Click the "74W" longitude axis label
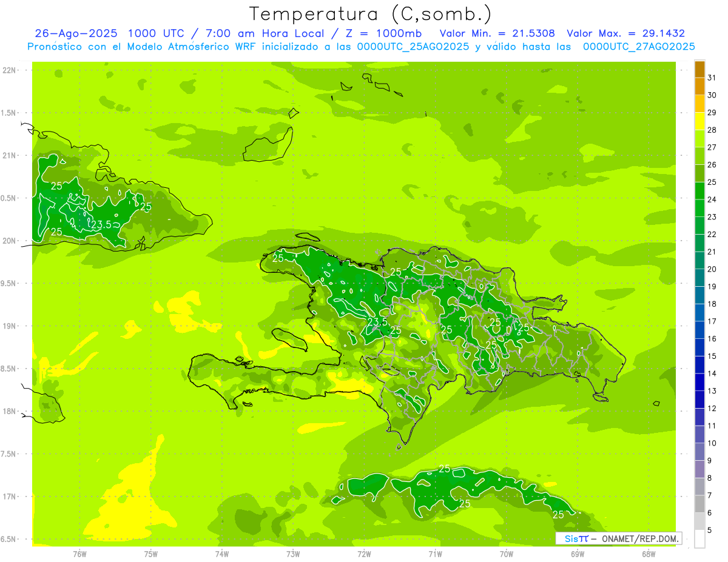This screenshot has width=728, height=562. pyautogui.click(x=222, y=554)
